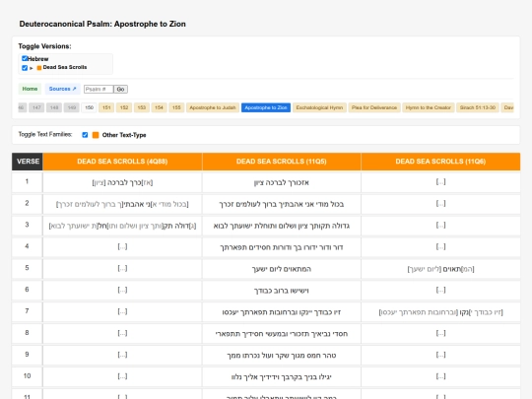532x399 pixels.
Task: Toggle the Dead Sea Scrolls checkbox
Action: (25, 68)
